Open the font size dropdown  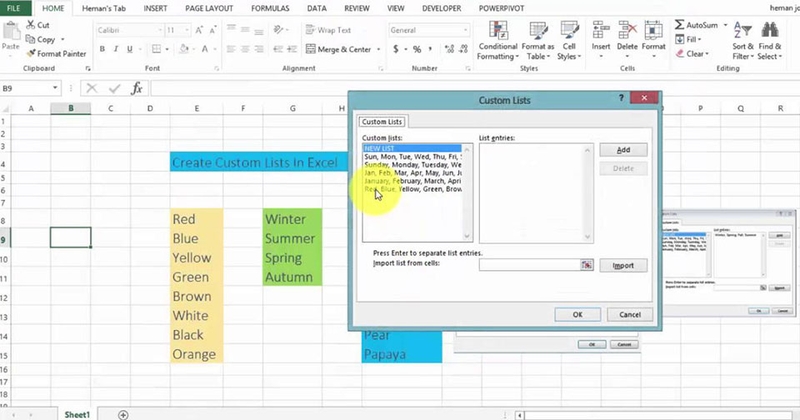point(187,30)
